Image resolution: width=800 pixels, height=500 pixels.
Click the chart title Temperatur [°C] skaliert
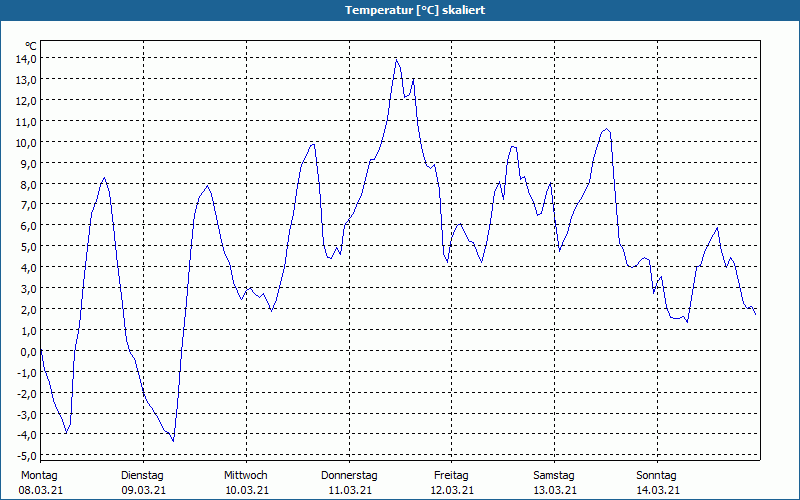tap(415, 10)
